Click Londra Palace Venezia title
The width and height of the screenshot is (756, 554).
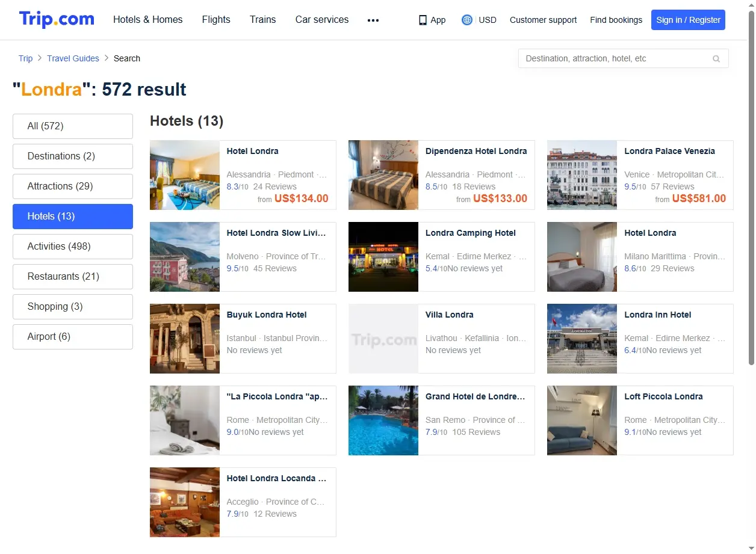tap(669, 151)
